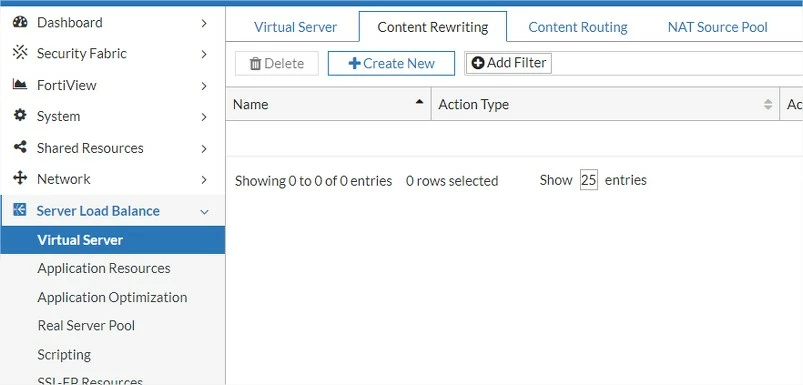
Task: Sort by Action Type column arrows
Action: [768, 104]
